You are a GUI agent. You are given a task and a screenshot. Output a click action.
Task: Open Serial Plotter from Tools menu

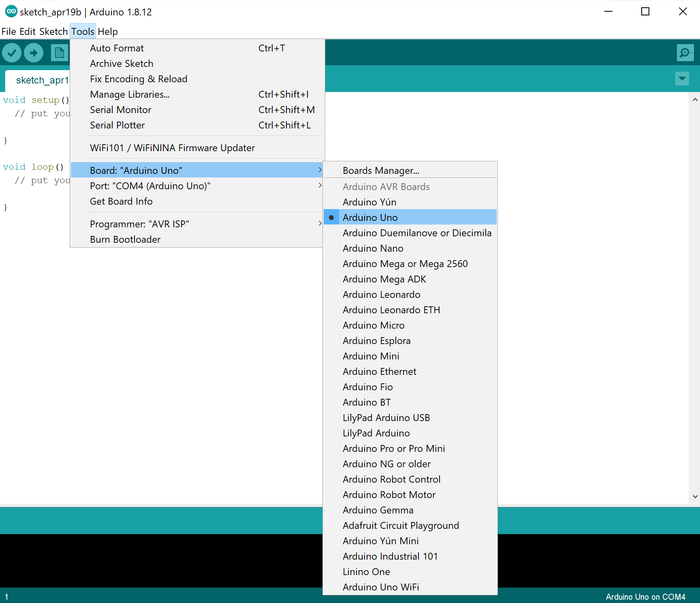[197, 125]
